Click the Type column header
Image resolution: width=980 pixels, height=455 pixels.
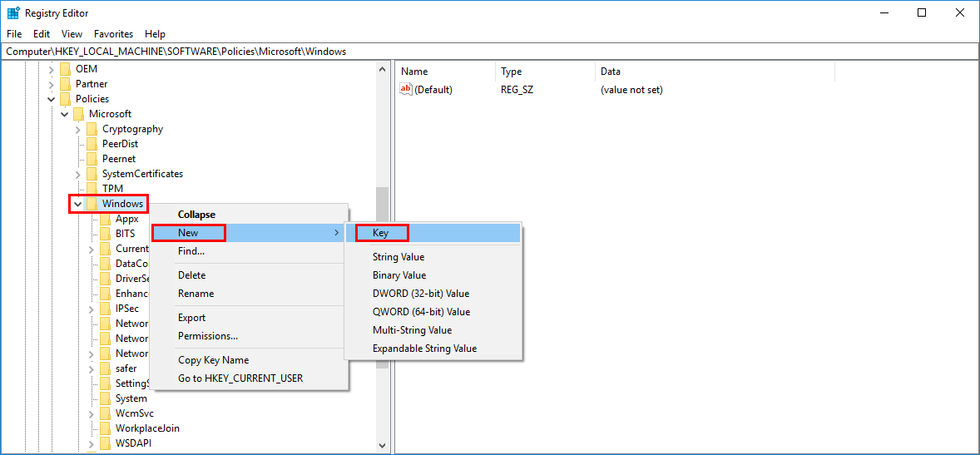545,72
